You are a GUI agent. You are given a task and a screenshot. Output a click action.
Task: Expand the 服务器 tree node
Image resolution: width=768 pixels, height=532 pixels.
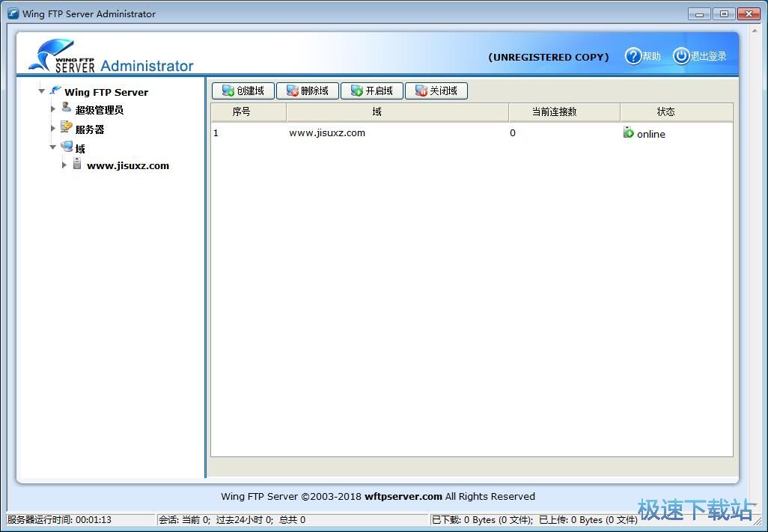pos(53,128)
